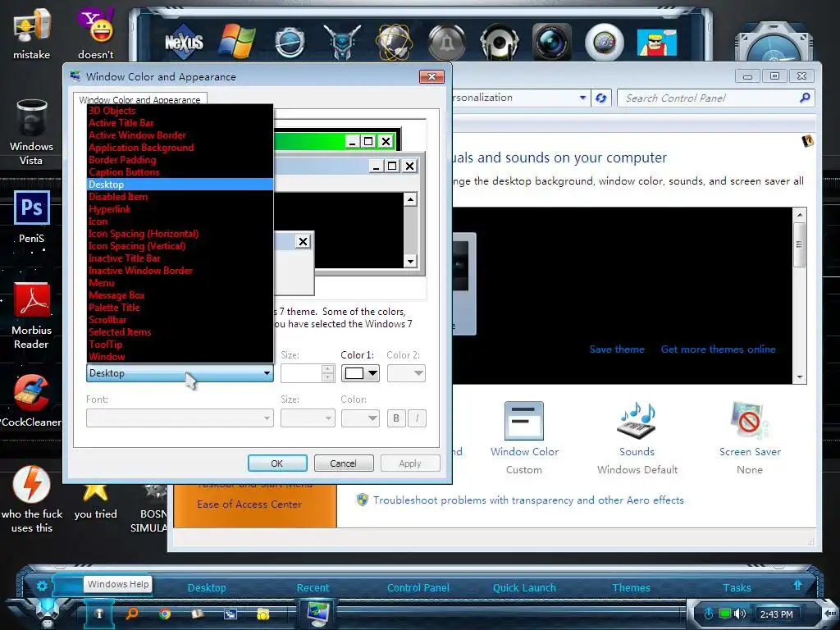The height and width of the screenshot is (630, 840).
Task: Click OK in Window Color and Appearance
Action: pos(277,463)
